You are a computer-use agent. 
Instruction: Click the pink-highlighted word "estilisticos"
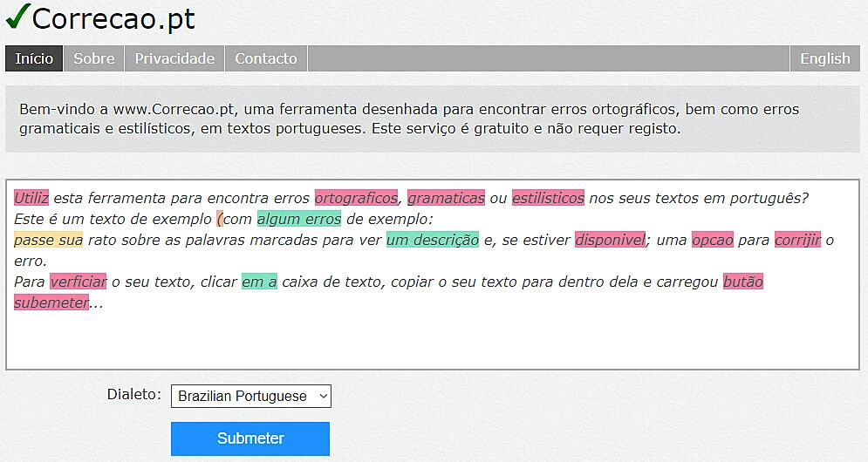548,198
